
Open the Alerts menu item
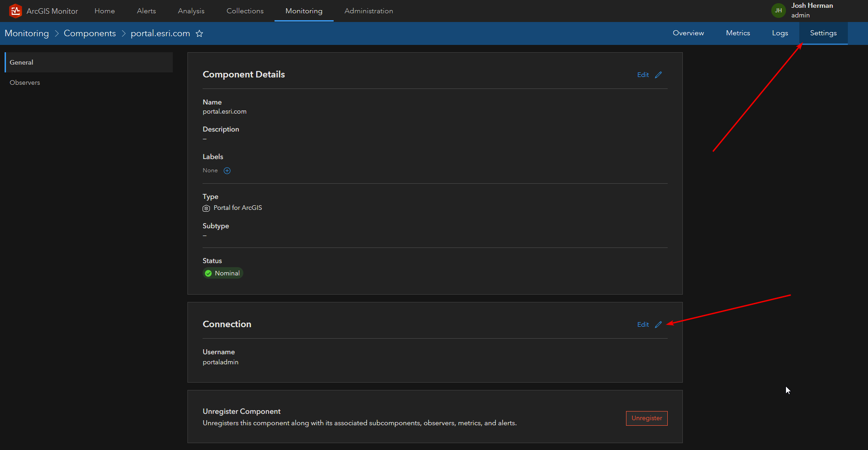(x=146, y=11)
